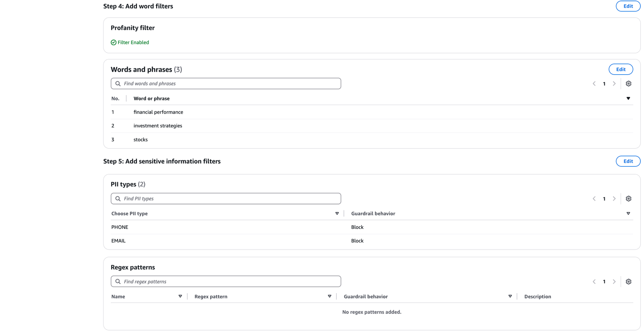
Task: Click the search magnifier in PII types table
Action: (117, 198)
